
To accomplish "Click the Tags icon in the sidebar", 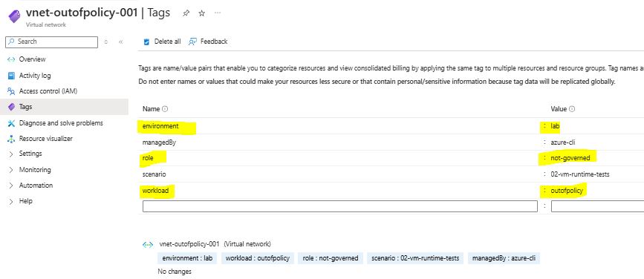I will [x=11, y=107].
